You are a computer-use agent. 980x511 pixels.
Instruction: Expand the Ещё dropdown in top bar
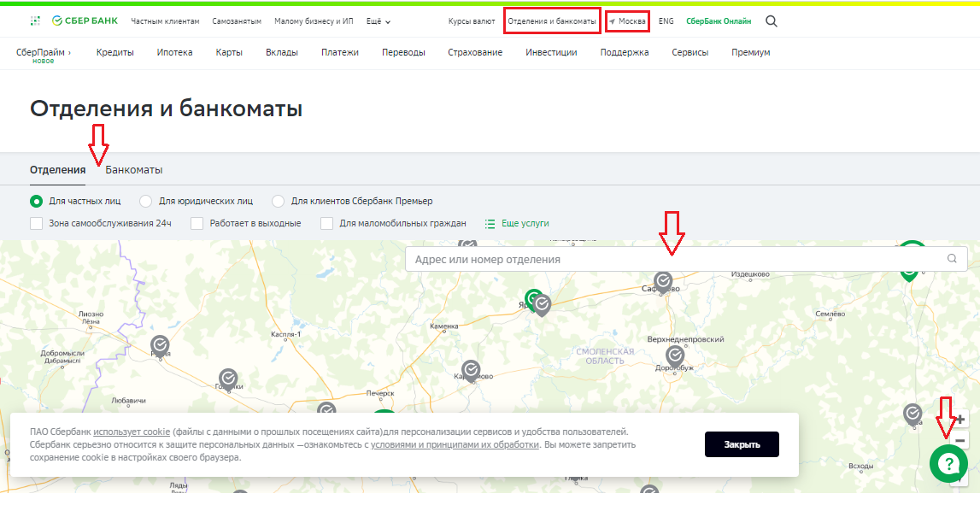pyautogui.click(x=379, y=21)
